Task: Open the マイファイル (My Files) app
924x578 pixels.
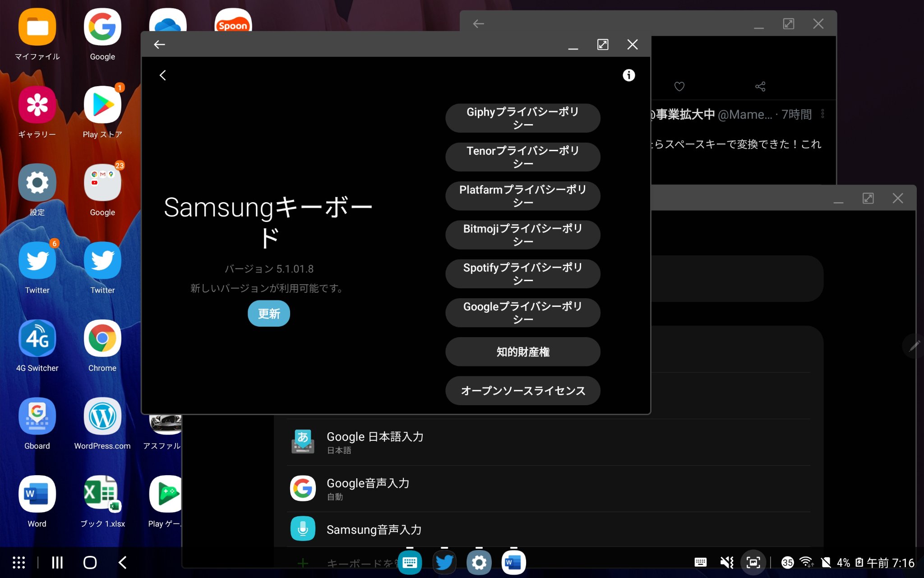Action: (x=37, y=27)
